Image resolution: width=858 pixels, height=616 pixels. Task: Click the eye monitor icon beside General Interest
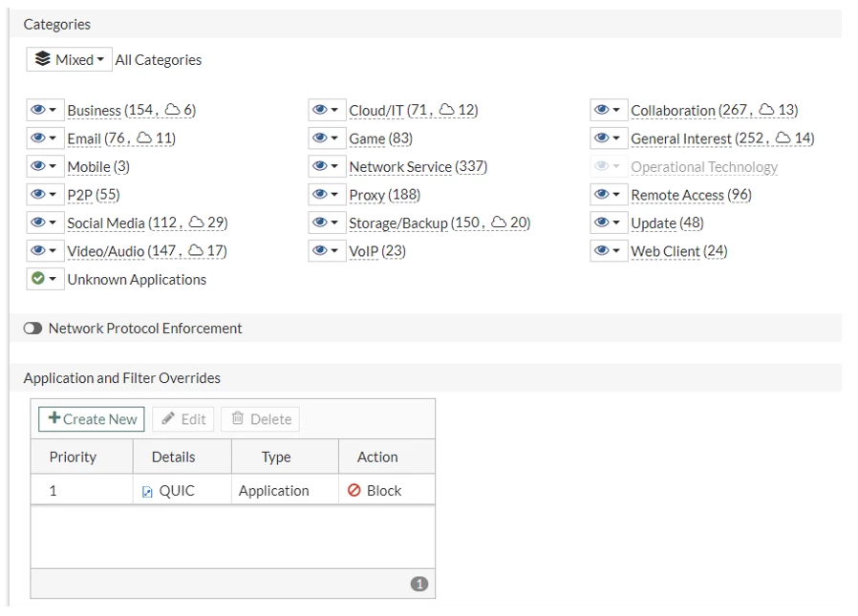point(602,138)
